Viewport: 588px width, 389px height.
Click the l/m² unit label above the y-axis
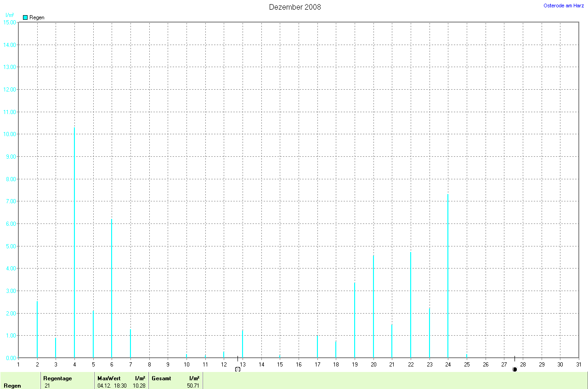tap(9, 15)
